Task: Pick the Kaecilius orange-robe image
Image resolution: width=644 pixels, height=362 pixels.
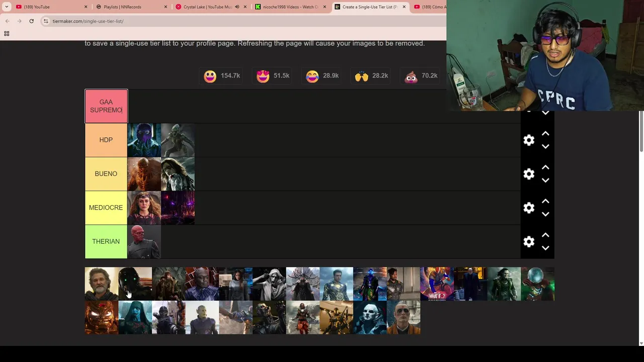Action: pos(404,318)
